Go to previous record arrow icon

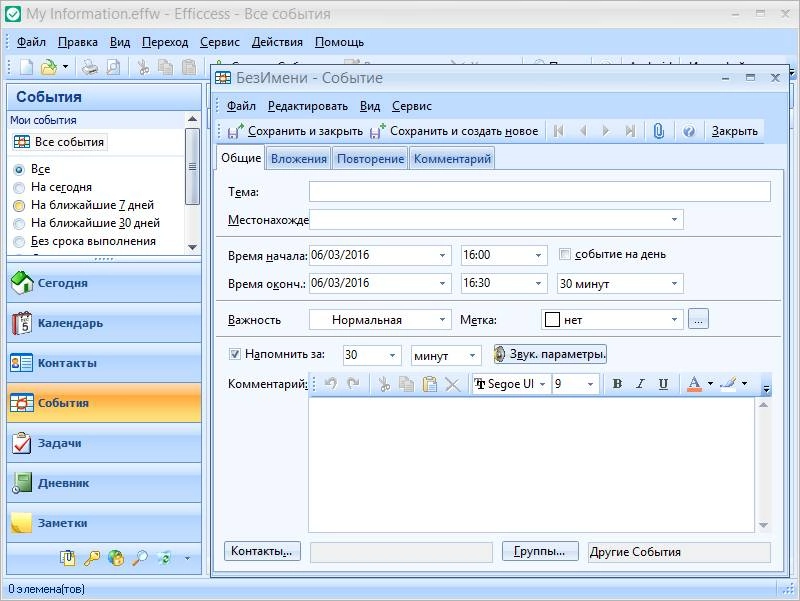tap(583, 131)
